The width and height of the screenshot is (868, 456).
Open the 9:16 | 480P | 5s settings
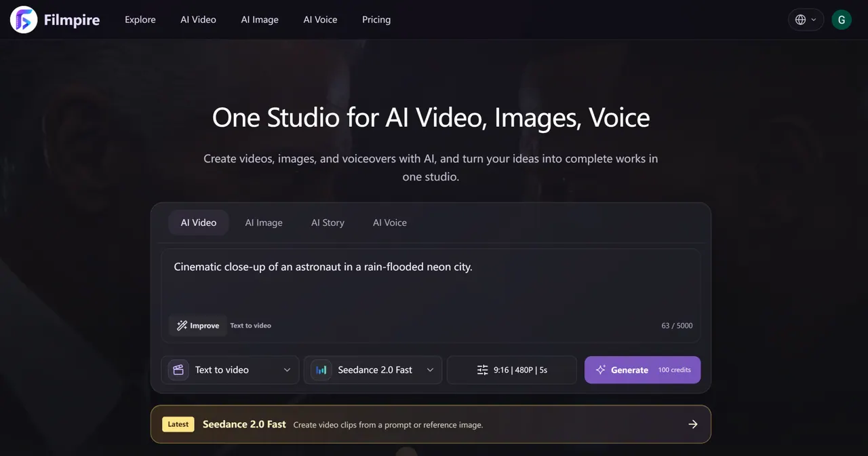click(x=512, y=370)
